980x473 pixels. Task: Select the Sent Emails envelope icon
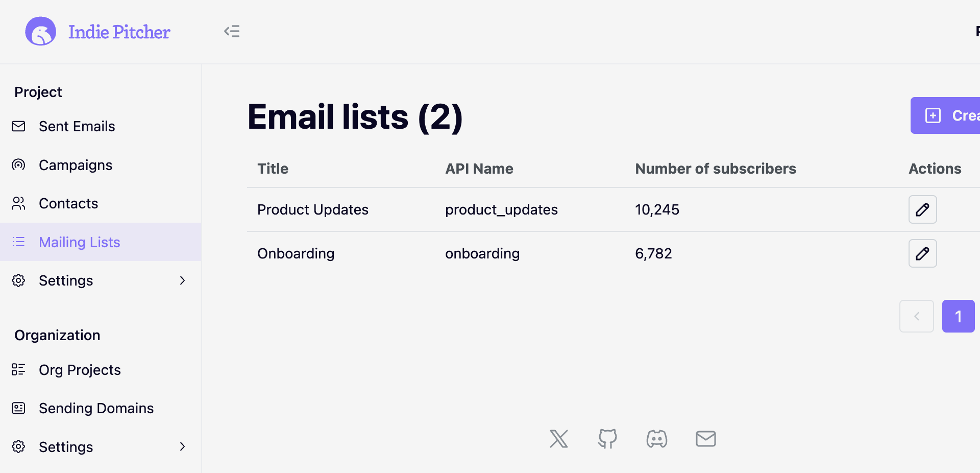coord(18,126)
